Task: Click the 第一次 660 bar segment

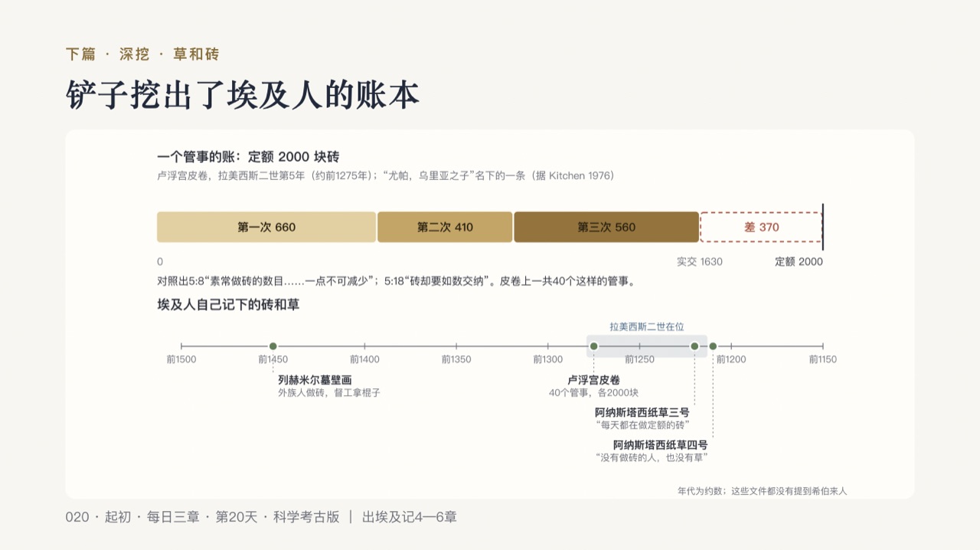Action: pyautogui.click(x=266, y=227)
